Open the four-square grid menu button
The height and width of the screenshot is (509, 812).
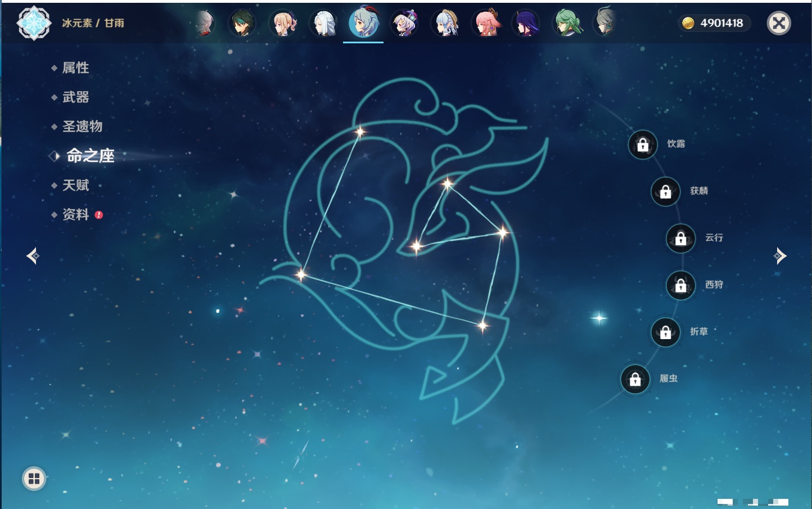click(x=34, y=479)
